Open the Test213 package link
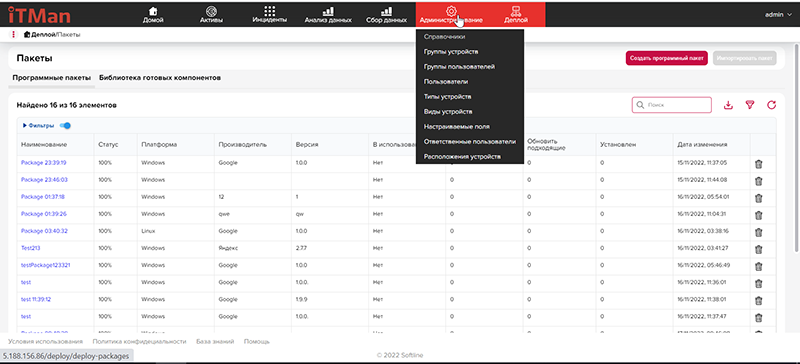 (30, 248)
